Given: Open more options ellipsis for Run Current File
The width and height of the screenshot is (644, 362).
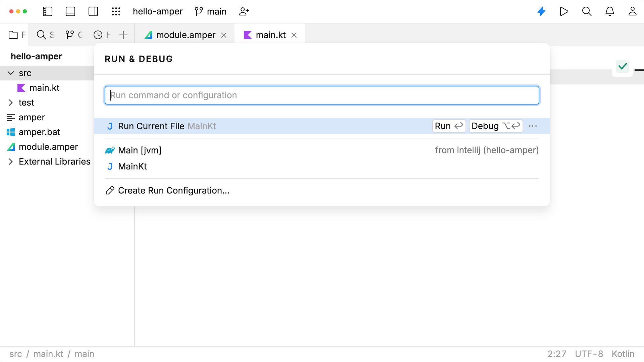Looking at the screenshot, I should [x=533, y=126].
